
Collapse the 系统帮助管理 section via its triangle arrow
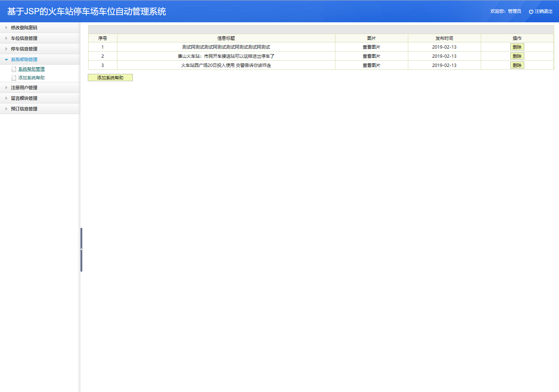tap(7, 59)
